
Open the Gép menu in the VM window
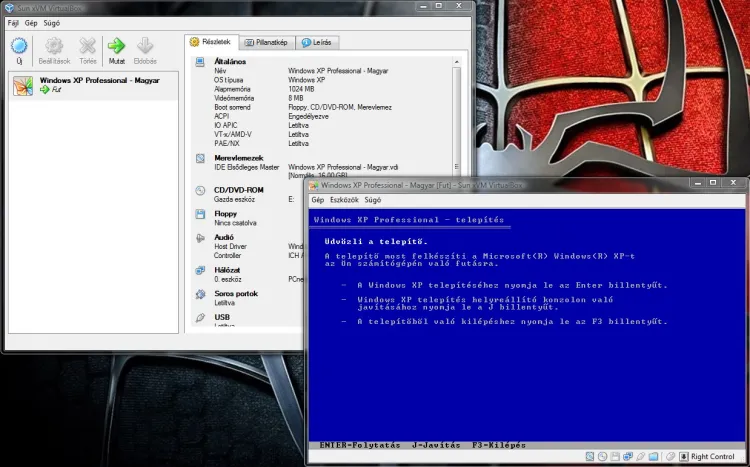tap(318, 200)
